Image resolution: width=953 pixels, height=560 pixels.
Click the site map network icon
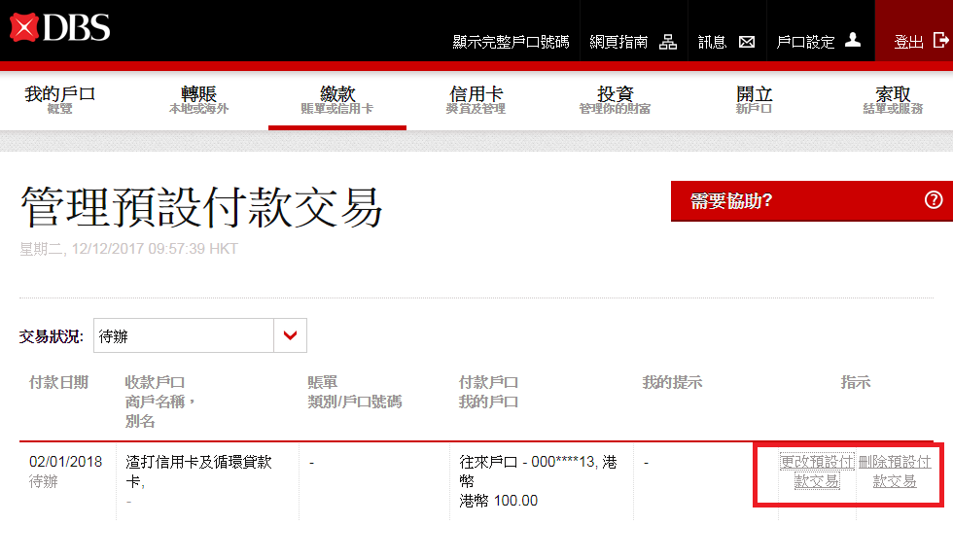(668, 42)
